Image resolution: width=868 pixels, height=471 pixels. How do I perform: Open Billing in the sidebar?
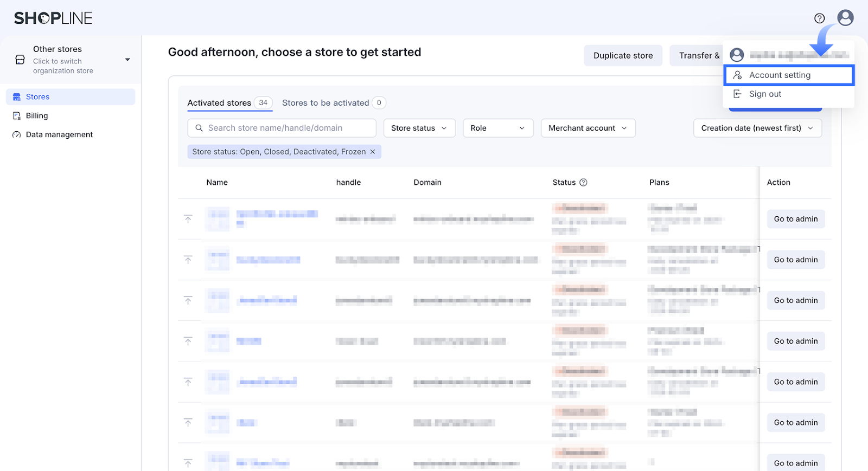pyautogui.click(x=37, y=116)
